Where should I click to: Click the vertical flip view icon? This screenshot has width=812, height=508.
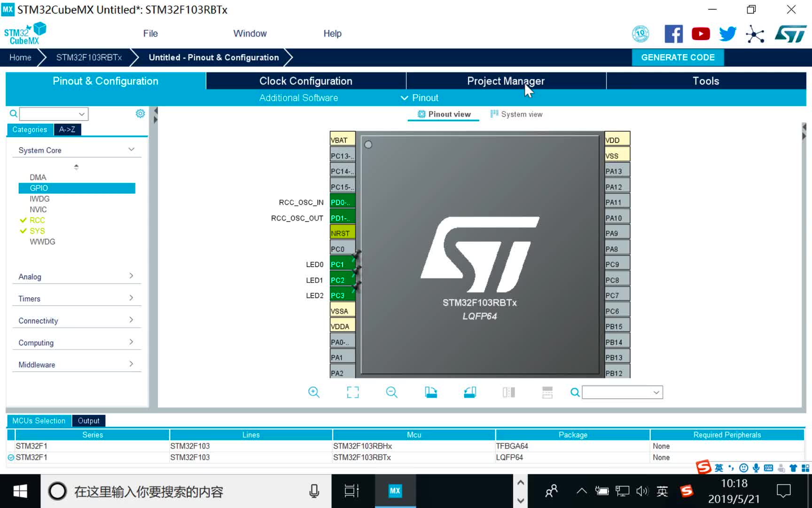click(509, 392)
